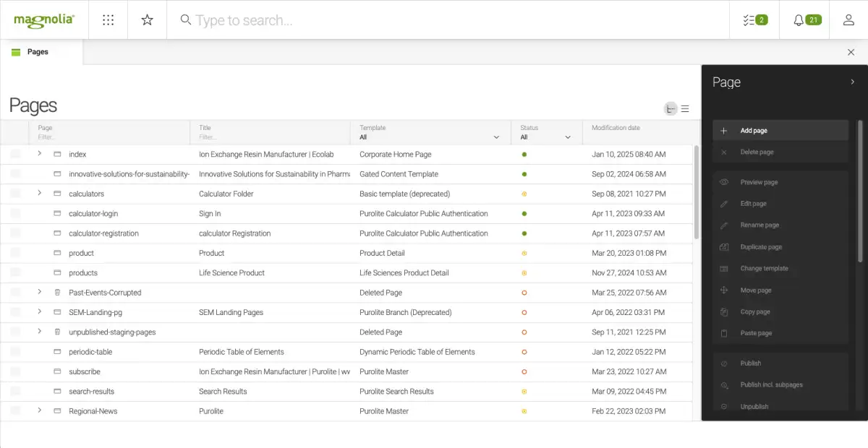The width and height of the screenshot is (868, 448).
Task: Click the eye icon for Preview page
Action: pos(724,182)
